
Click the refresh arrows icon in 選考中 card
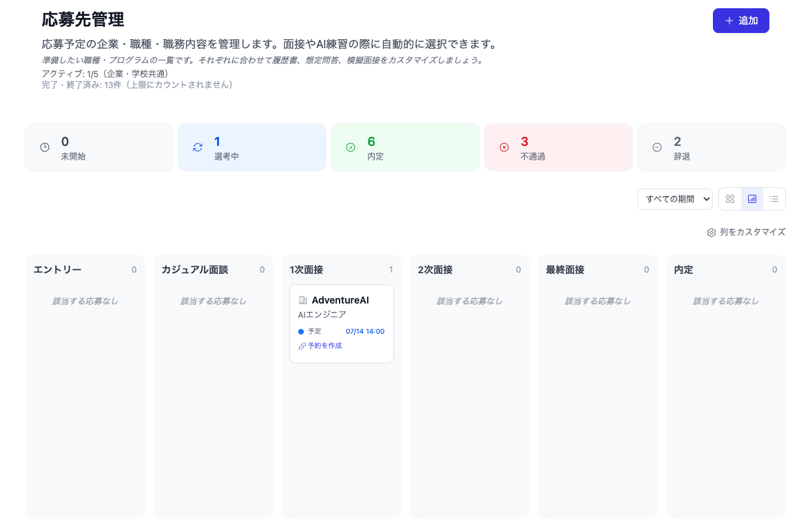pos(198,147)
